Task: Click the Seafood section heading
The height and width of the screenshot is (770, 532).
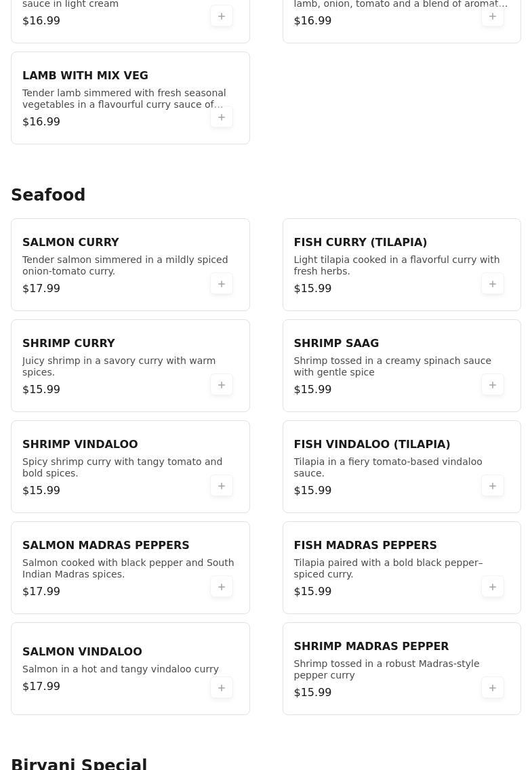Action: coord(48,195)
